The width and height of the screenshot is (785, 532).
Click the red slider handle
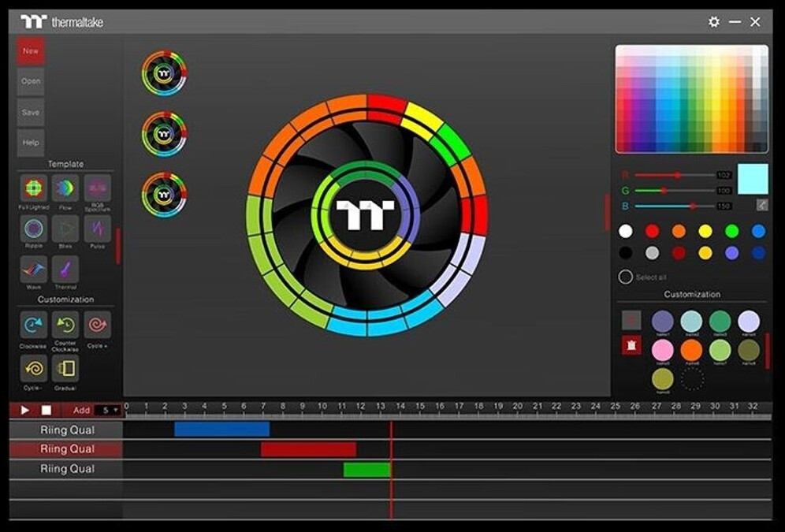click(x=677, y=175)
